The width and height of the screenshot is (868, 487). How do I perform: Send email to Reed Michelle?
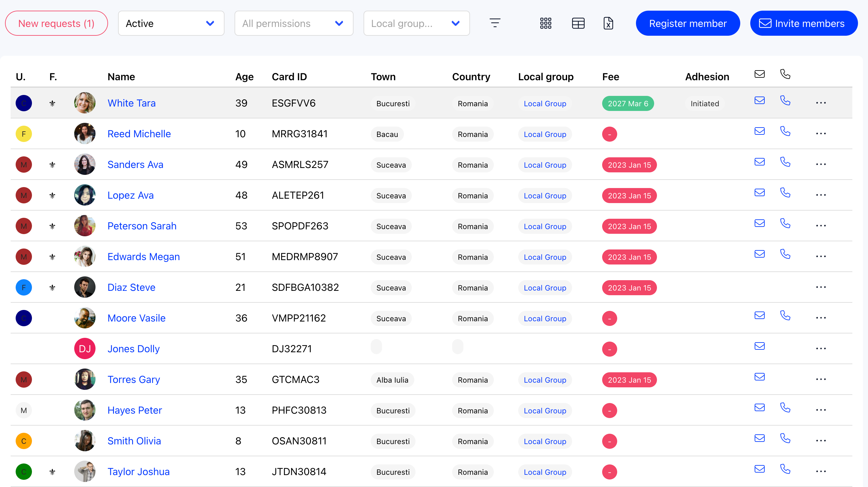(x=759, y=131)
